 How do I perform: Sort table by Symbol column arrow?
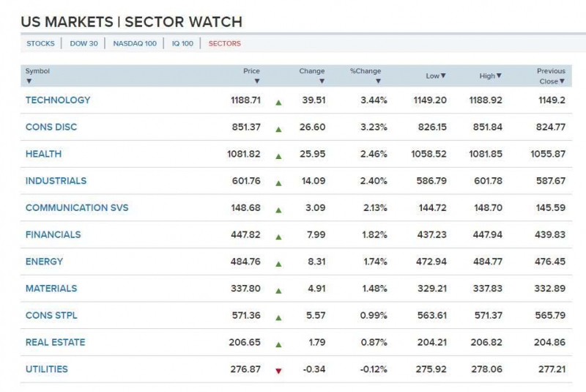pyautogui.click(x=29, y=81)
